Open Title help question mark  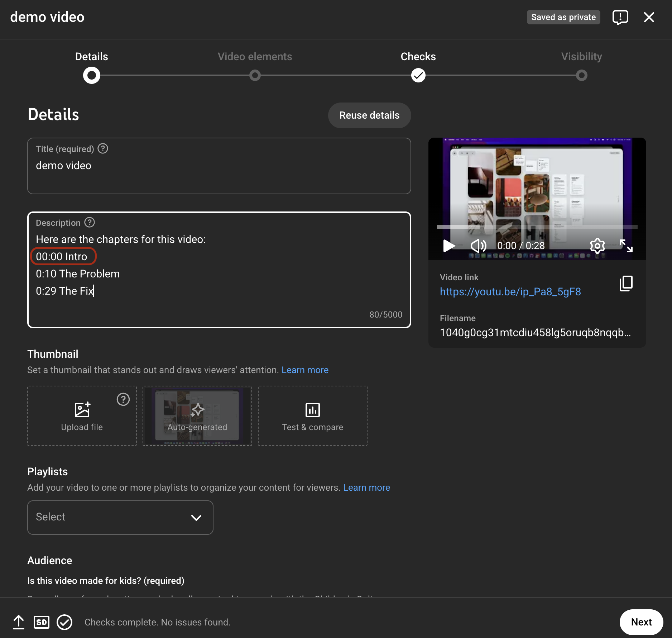click(103, 148)
